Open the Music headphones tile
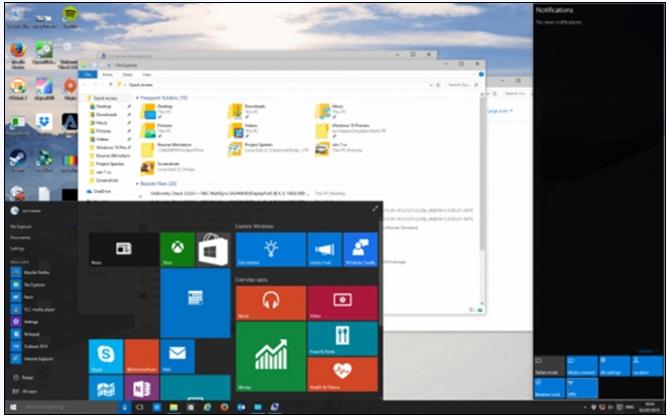667x415 pixels. pos(271,303)
